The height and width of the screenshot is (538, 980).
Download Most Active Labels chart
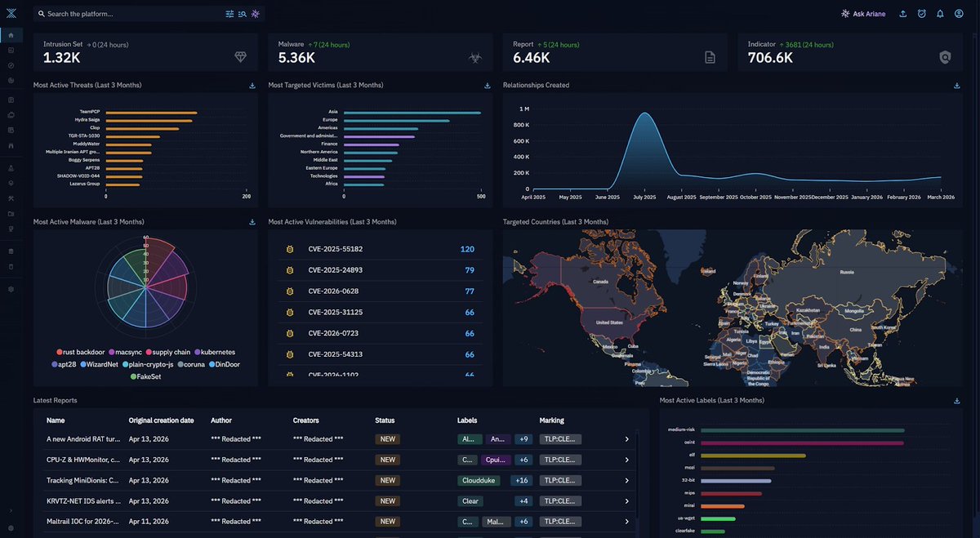pos(957,401)
